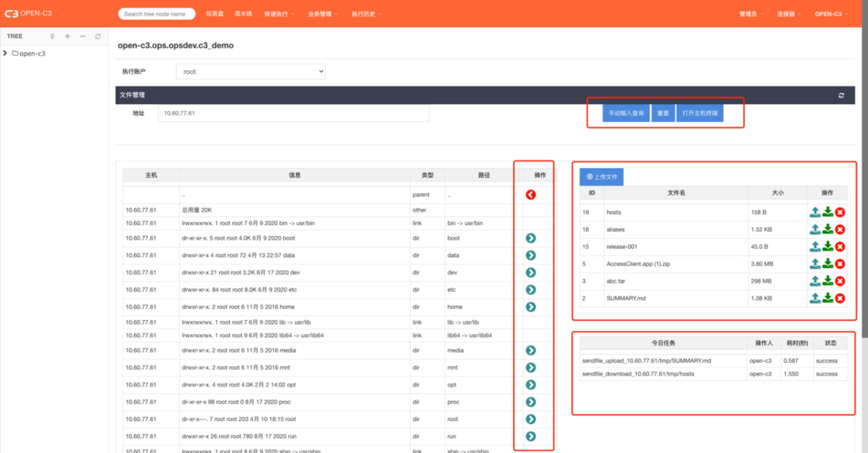The height and width of the screenshot is (453, 868).
Task: Open the boot directory arrow icon
Action: (531, 238)
